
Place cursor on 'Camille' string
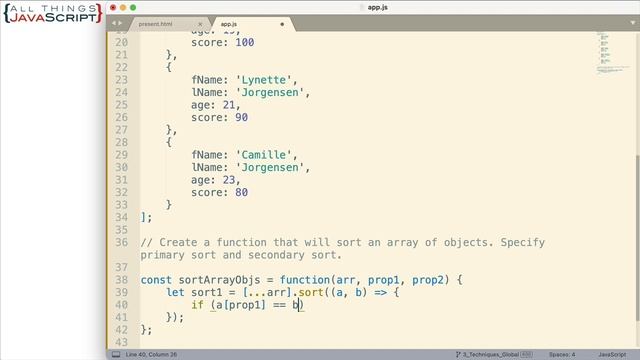tap(264, 155)
